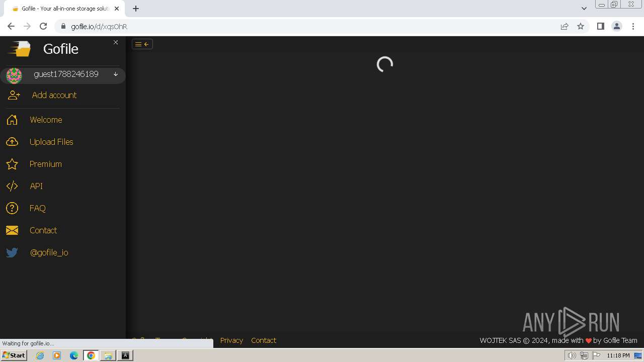Open the Contact footer link
Viewport: 644px width, 362px height.
264,340
